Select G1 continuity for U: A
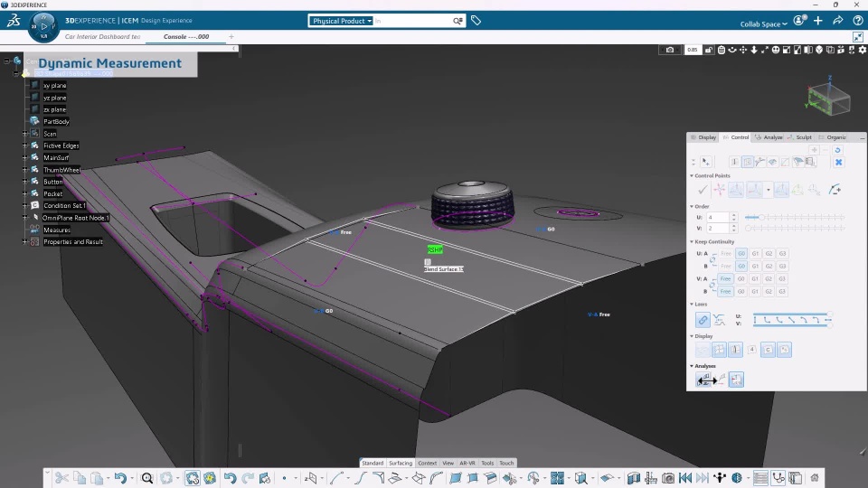Viewport: 868px width, 488px height. [x=755, y=254]
